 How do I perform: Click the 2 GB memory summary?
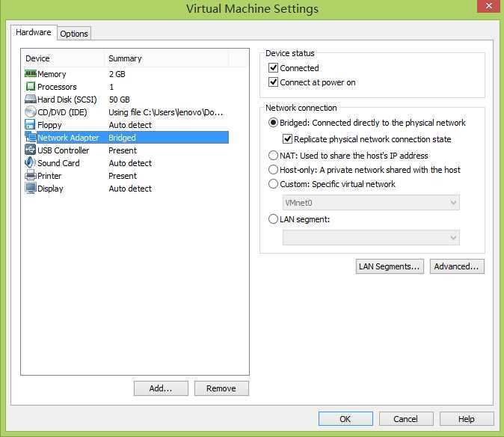point(117,74)
